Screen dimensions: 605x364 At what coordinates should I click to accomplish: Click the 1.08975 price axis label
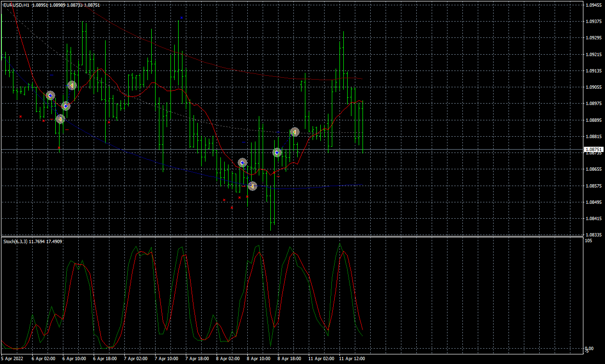pos(593,104)
